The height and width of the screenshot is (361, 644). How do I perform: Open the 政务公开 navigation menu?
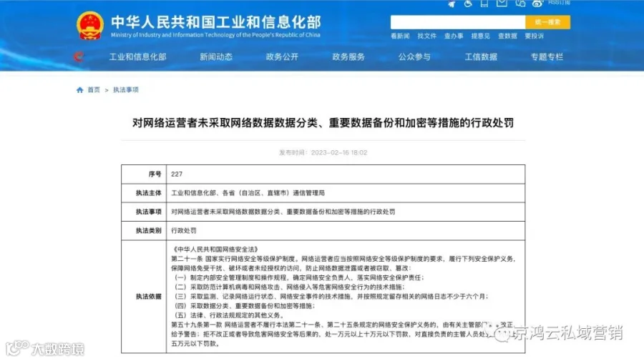282,57
